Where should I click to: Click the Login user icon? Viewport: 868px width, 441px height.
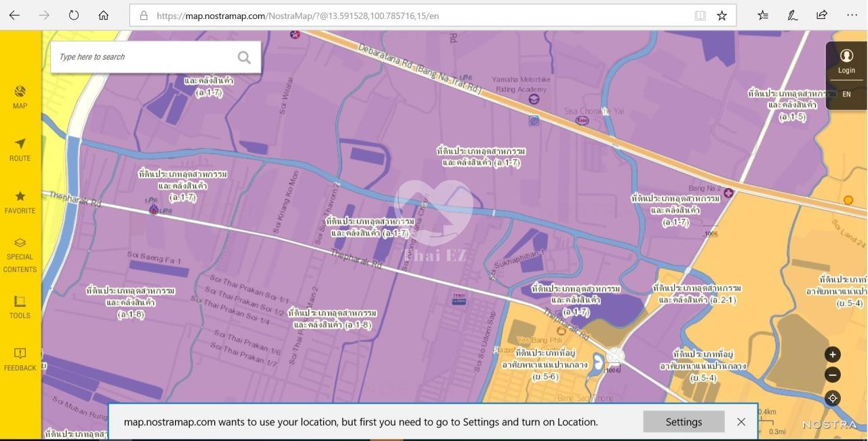[846, 60]
